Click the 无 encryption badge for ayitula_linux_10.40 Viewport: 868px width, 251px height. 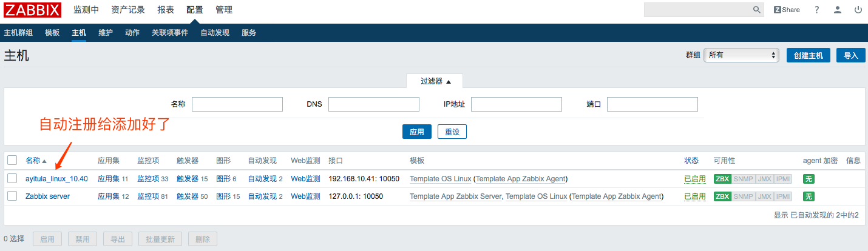pyautogui.click(x=809, y=179)
